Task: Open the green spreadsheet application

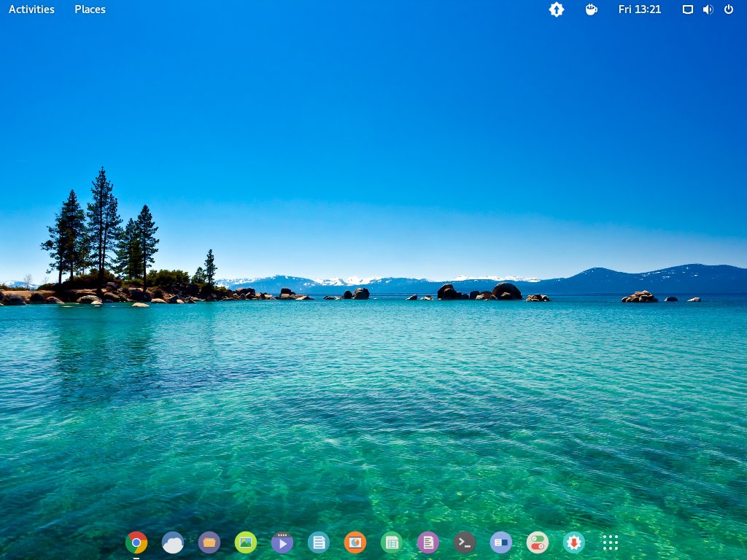Action: tap(392, 542)
